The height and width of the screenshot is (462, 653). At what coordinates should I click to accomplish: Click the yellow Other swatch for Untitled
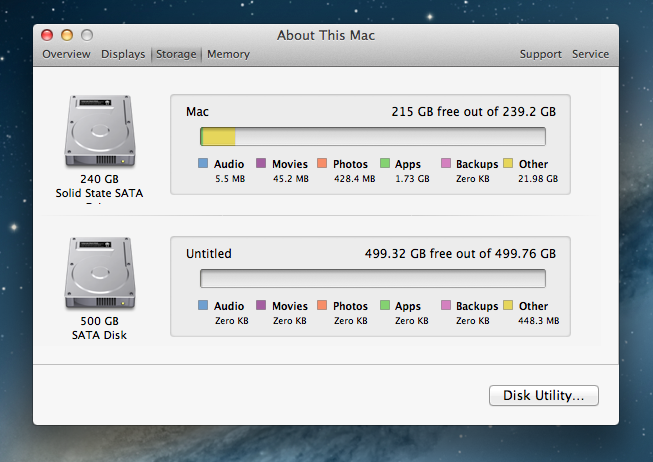point(508,305)
